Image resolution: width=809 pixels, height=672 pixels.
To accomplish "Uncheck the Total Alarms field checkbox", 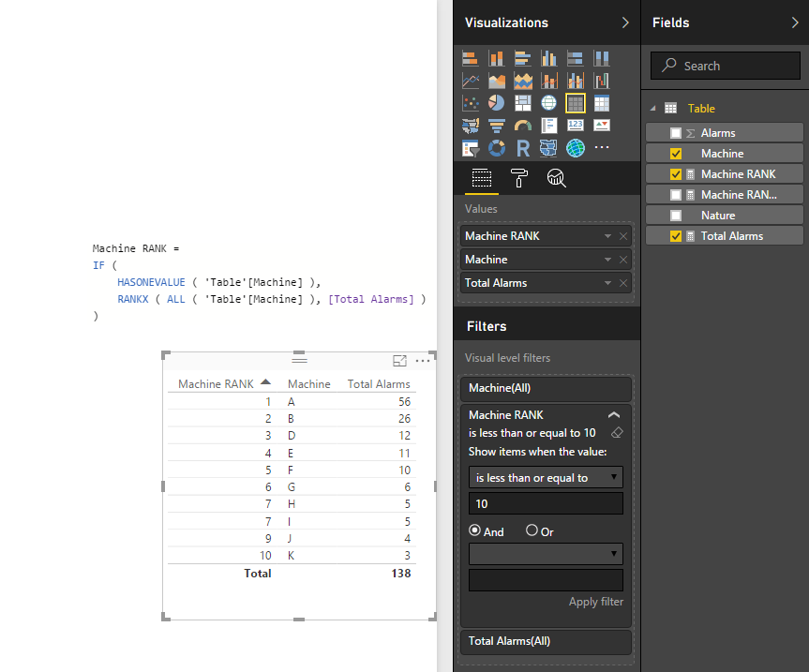I will tap(675, 236).
